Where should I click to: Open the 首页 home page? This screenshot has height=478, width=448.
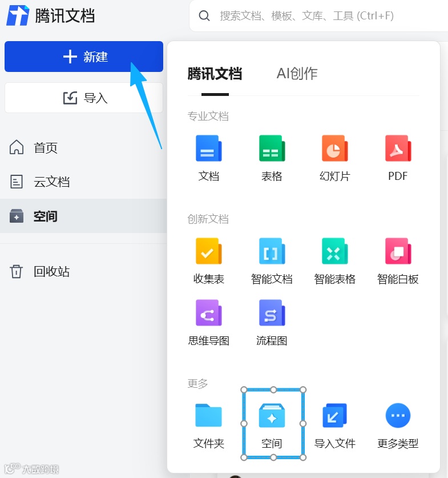pos(46,148)
